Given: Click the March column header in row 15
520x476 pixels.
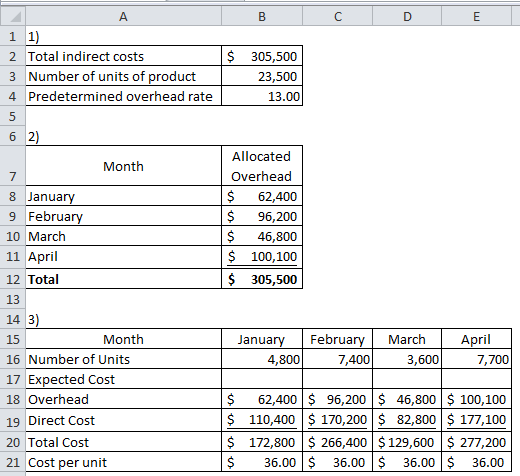Looking at the screenshot, I should tap(407, 339).
